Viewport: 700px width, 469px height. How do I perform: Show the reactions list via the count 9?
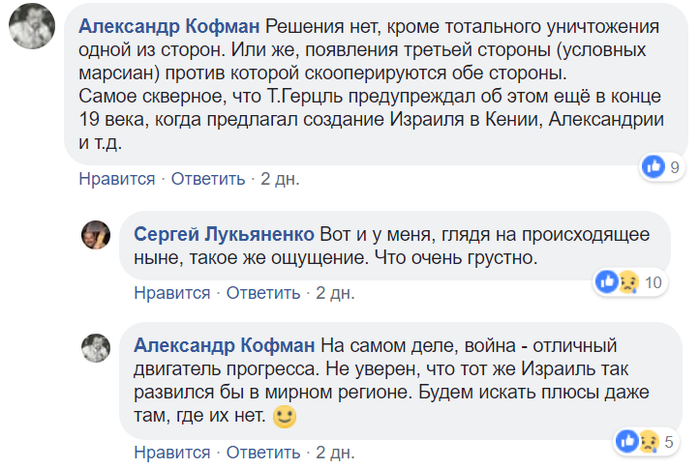click(x=675, y=167)
